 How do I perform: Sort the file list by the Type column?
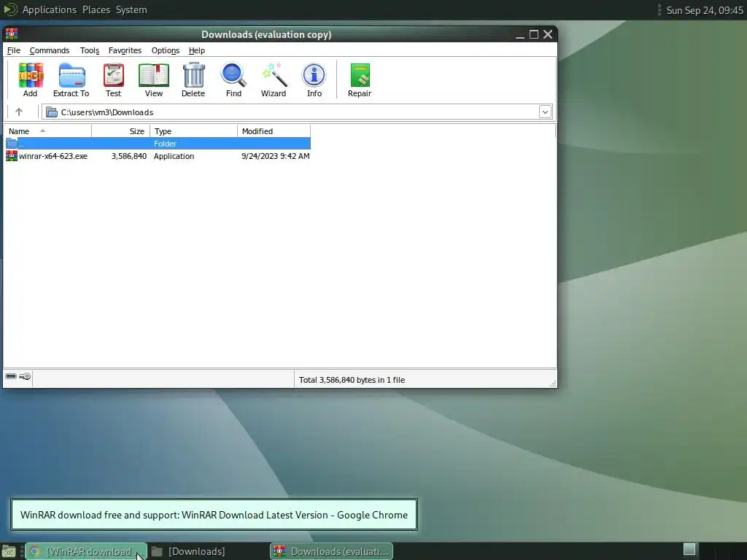point(193,131)
